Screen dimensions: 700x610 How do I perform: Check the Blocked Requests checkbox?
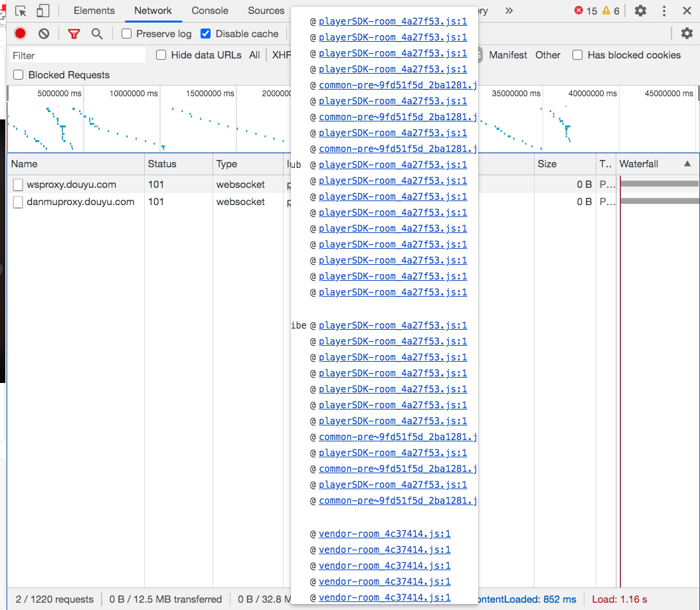[x=19, y=75]
